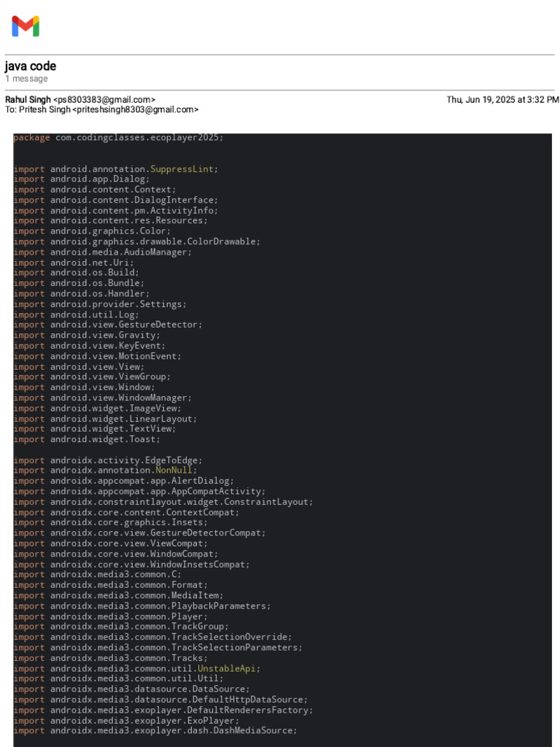Image resolution: width=560 pixels, height=747 pixels.
Task: Click recipient address priteshsingh8303@gmail.com
Action: coord(135,109)
